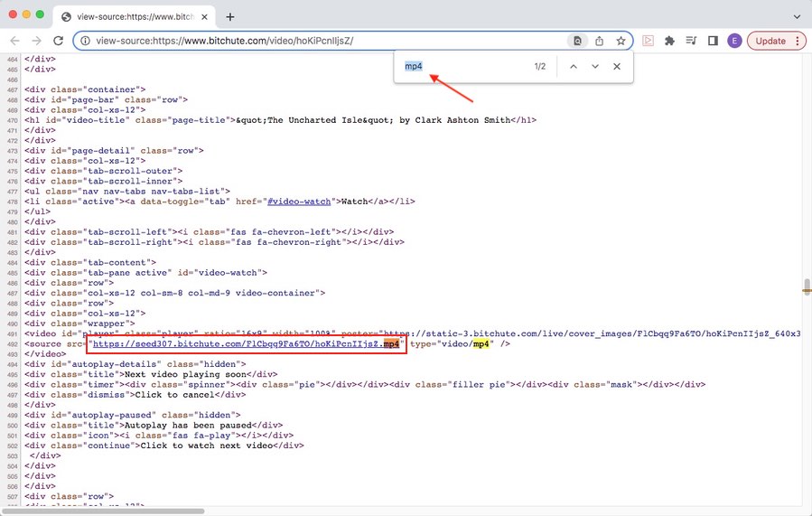Close the find bar
This screenshot has width=812, height=516.
click(616, 66)
